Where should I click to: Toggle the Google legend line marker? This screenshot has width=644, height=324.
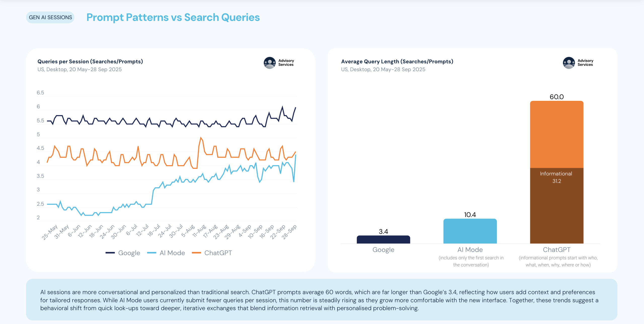(110, 253)
